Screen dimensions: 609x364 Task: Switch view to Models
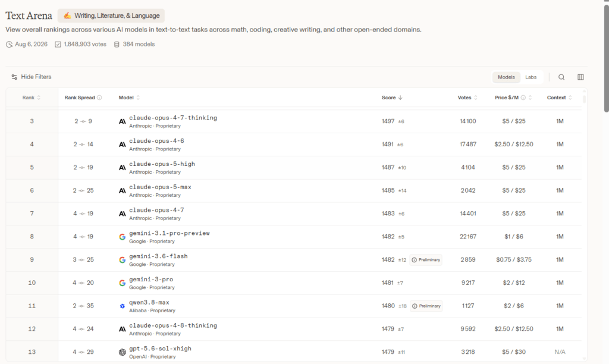[x=506, y=77]
